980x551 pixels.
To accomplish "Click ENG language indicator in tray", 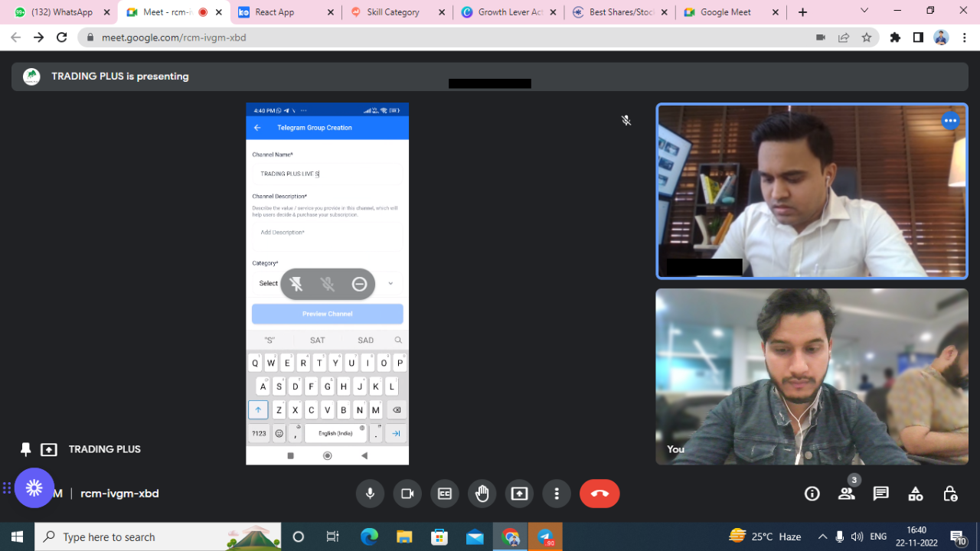I will click(879, 536).
